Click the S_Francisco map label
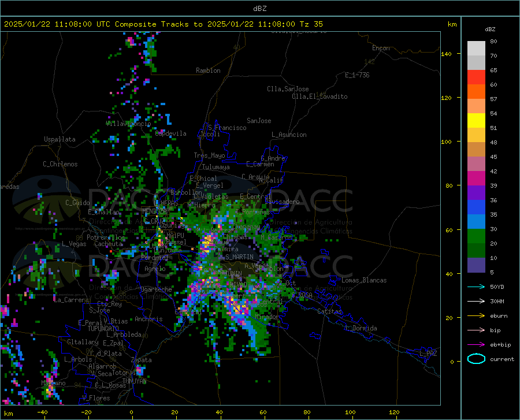The width and height of the screenshot is (520, 420). tap(227, 128)
